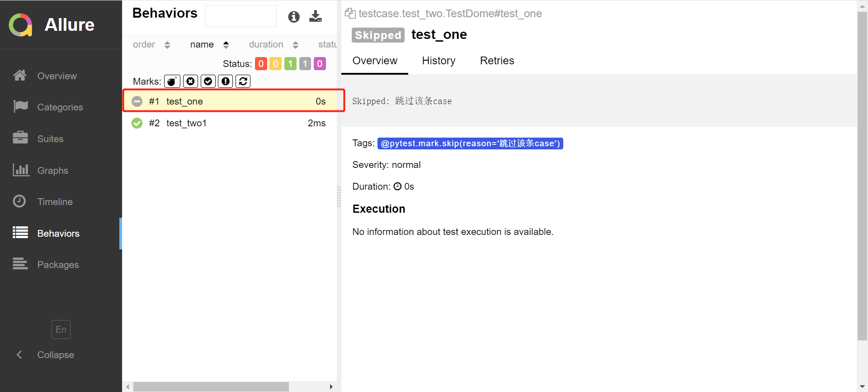Sort the list by name
This screenshot has width=868, height=392.
(x=209, y=44)
